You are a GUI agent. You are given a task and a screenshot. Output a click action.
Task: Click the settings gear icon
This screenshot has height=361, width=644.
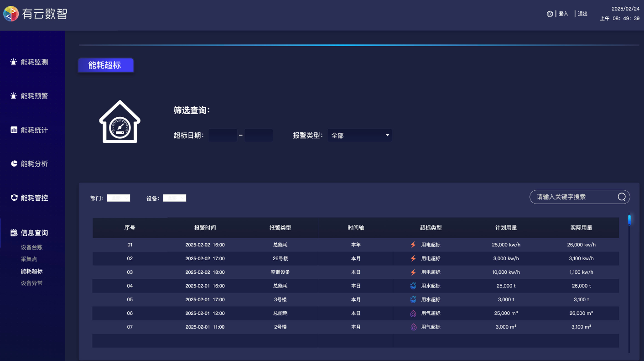point(550,14)
